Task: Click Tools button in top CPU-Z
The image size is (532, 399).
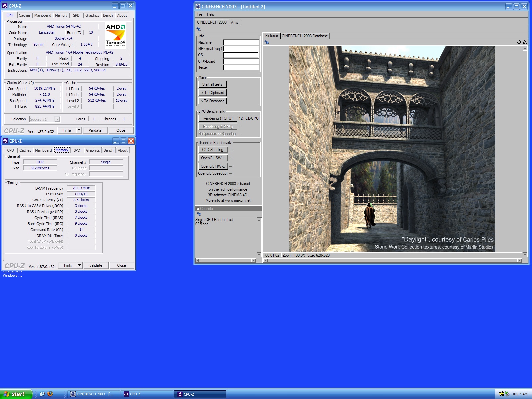Action: (x=67, y=131)
